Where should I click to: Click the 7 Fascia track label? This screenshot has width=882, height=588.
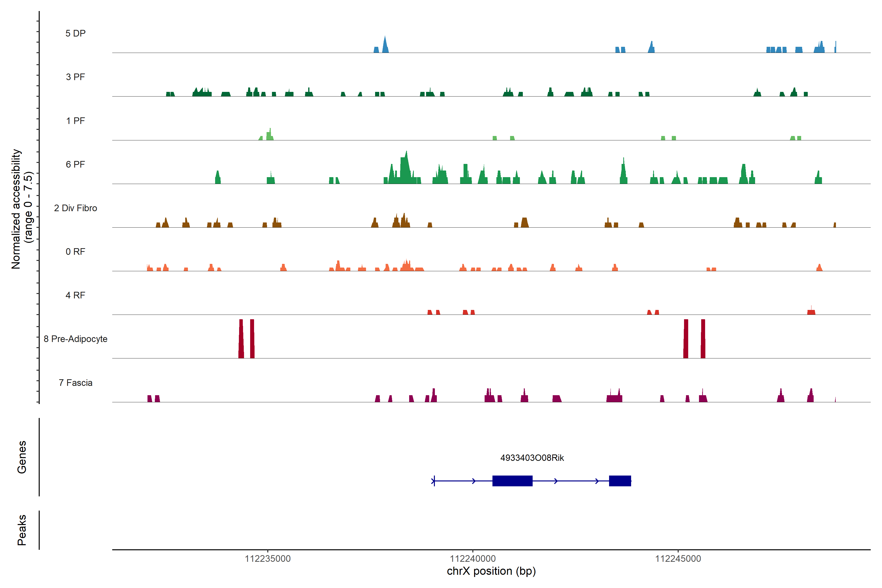pos(75,382)
